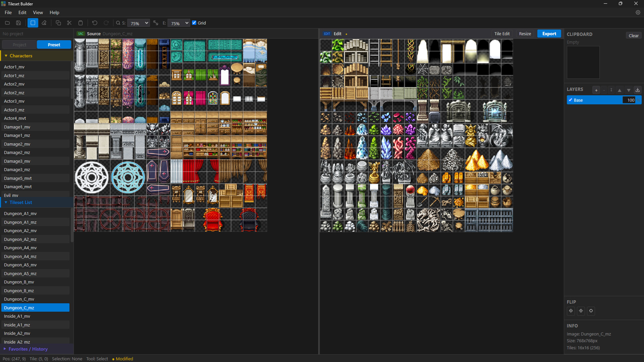Select Dungeon_A5_mz tileset
This screenshot has height=362, width=644.
click(x=35, y=274)
